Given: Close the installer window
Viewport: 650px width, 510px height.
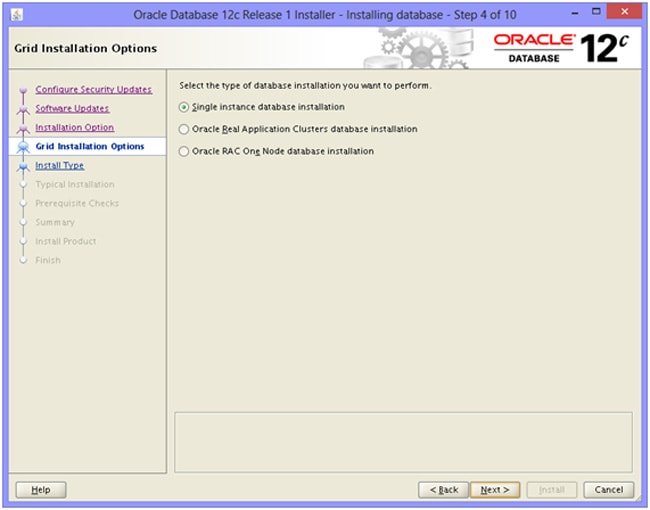Looking at the screenshot, I should point(625,12).
